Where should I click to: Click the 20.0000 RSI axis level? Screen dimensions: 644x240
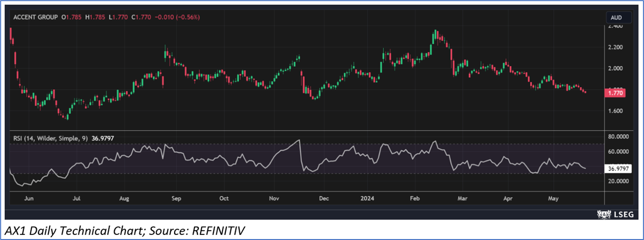point(618,181)
